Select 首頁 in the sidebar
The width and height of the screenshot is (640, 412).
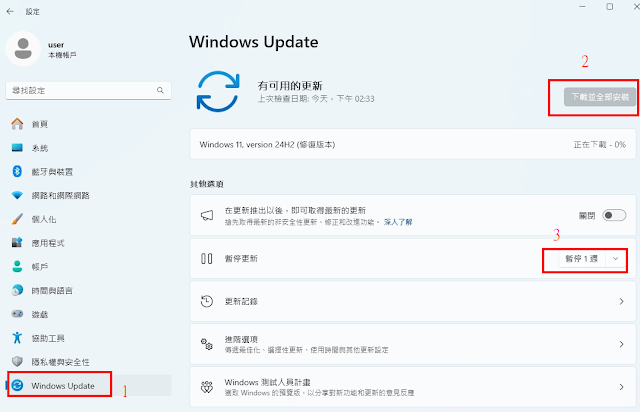(x=89, y=124)
